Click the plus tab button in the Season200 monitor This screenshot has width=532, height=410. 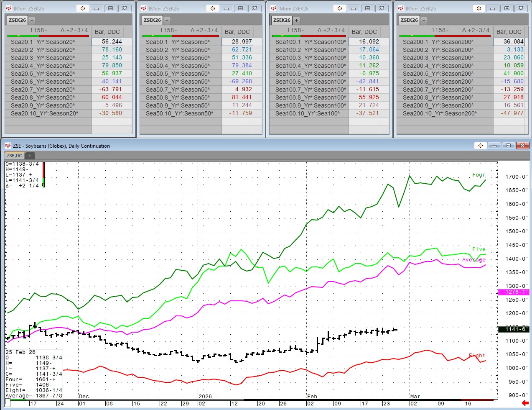(424, 20)
